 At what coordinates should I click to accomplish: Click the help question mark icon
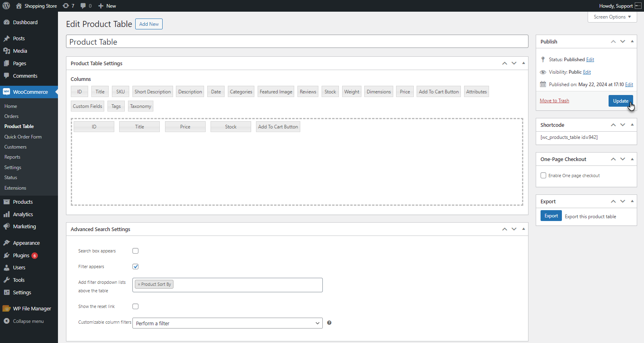329,323
